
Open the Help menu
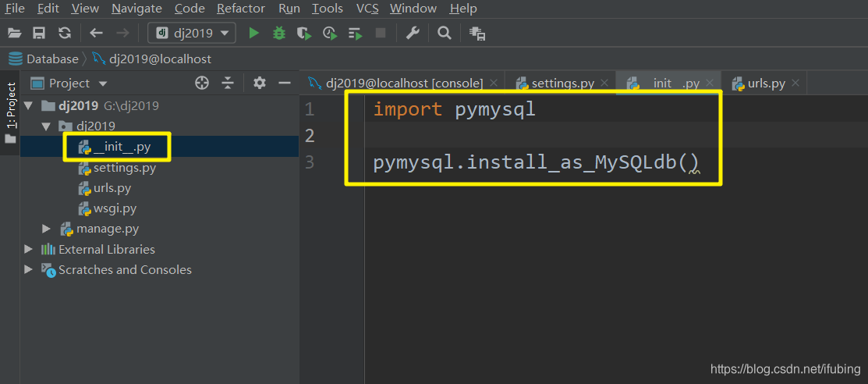(x=463, y=9)
